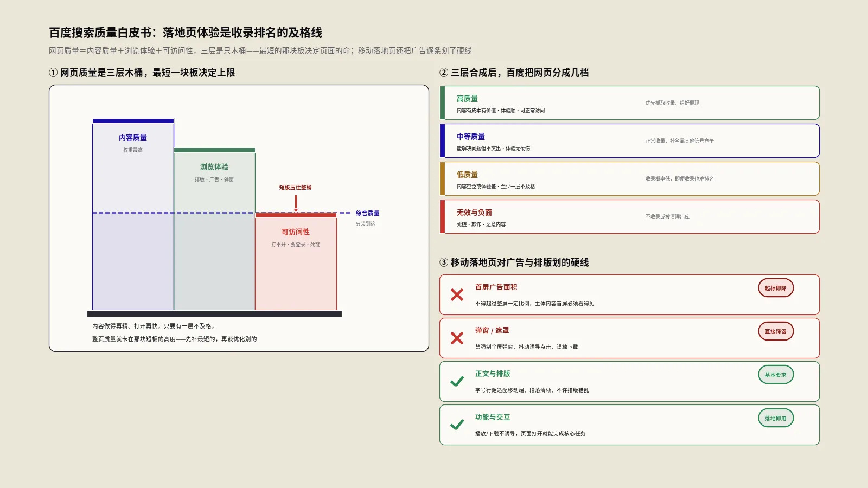
Task: Click the text 播放/下载不诱导，页面打开就能完成核心任务
Action: (531, 434)
